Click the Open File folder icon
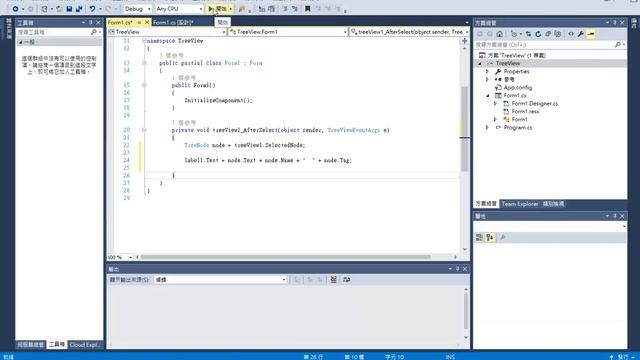Image resolution: width=640 pixels, height=360 pixels. tap(60, 9)
